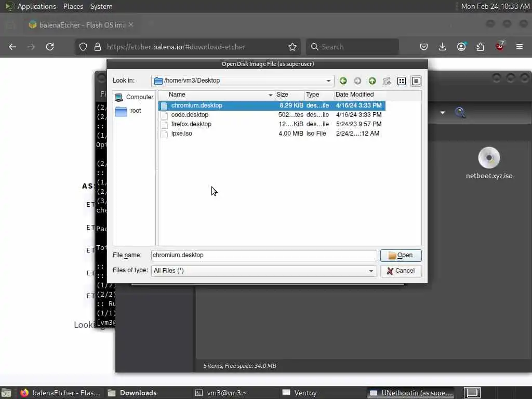Switch to vm3@vm3 terminal taskbar item
Image resolution: width=532 pixels, height=399 pixels.
click(x=234, y=393)
